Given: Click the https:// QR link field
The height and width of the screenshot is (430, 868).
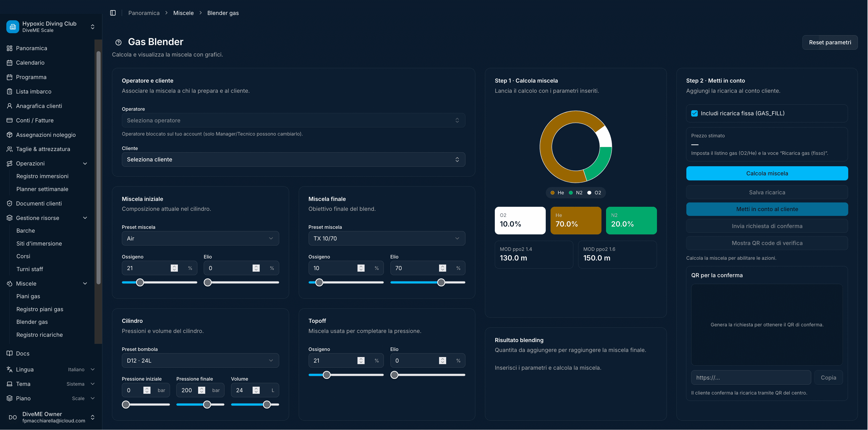Looking at the screenshot, I should click(751, 378).
